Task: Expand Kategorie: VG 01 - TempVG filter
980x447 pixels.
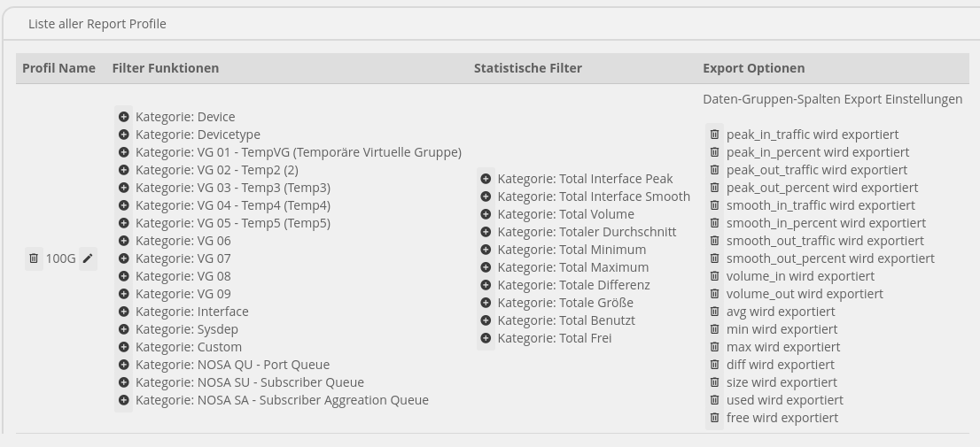Action: pyautogui.click(x=123, y=152)
